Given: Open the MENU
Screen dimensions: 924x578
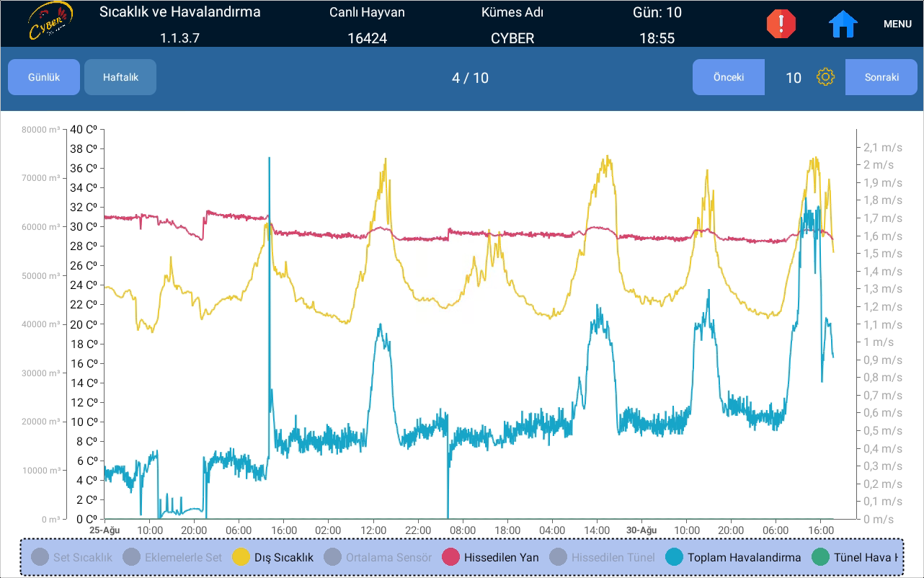Looking at the screenshot, I should click(x=897, y=24).
